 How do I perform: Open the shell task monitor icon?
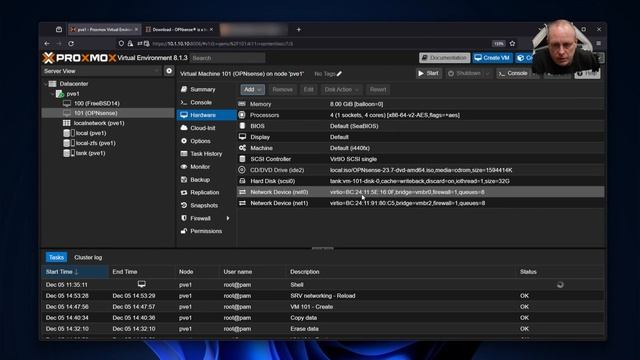pyautogui.click(x=142, y=284)
